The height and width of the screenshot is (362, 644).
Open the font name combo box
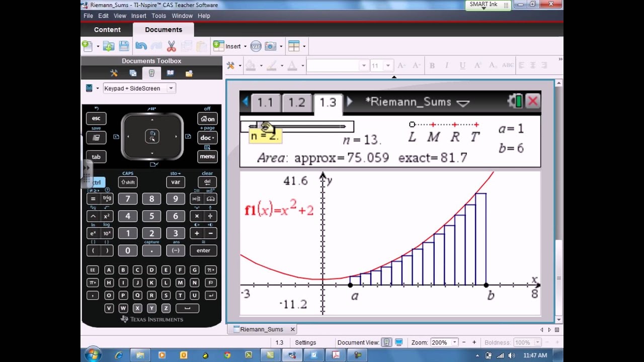(337, 65)
